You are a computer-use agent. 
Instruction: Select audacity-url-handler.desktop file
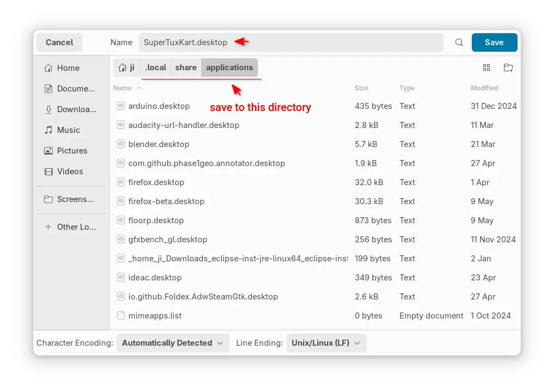[x=315, y=125]
